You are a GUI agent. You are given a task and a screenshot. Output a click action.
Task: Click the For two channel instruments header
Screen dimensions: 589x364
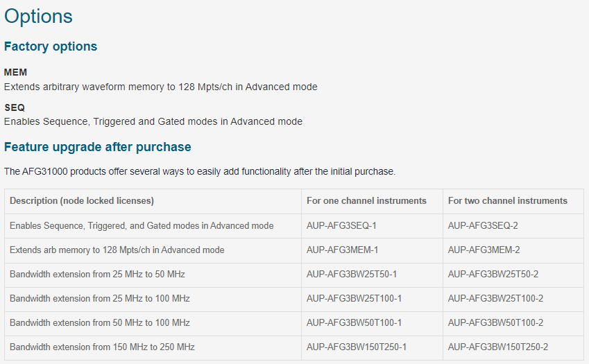(x=508, y=201)
